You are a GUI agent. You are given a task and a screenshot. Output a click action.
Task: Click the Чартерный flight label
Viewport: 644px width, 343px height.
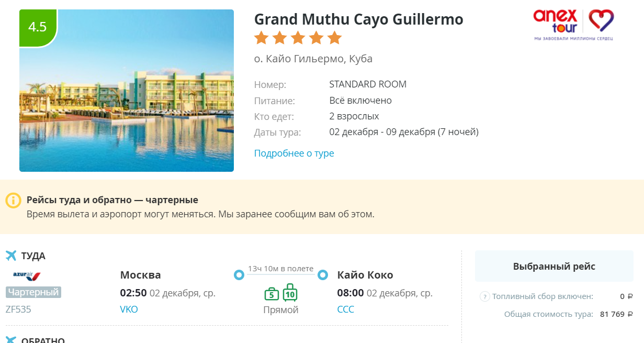point(33,292)
